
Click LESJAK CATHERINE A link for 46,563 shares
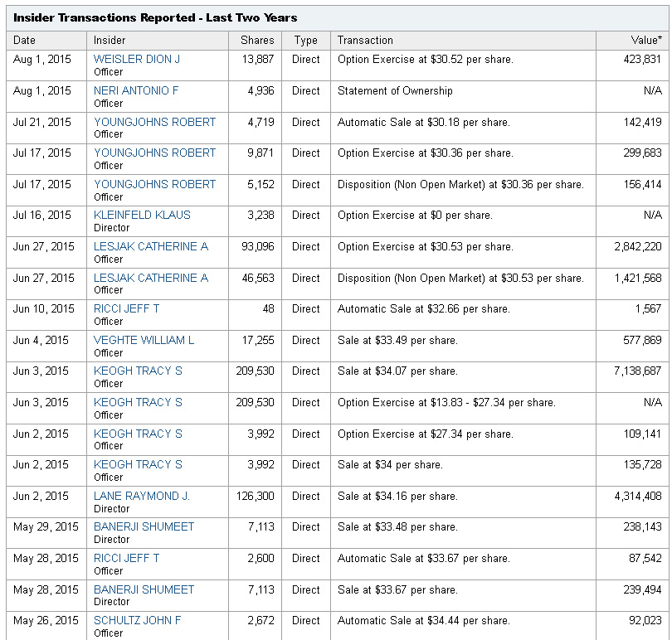coord(151,278)
